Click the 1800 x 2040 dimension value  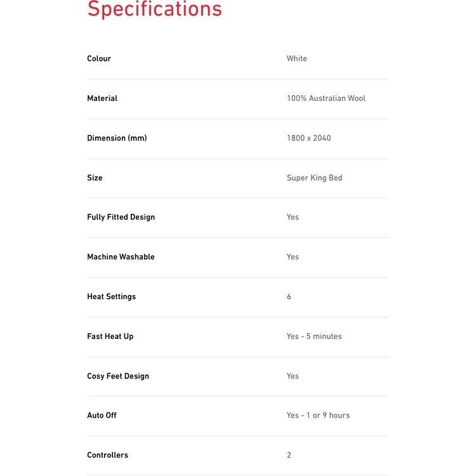click(308, 138)
